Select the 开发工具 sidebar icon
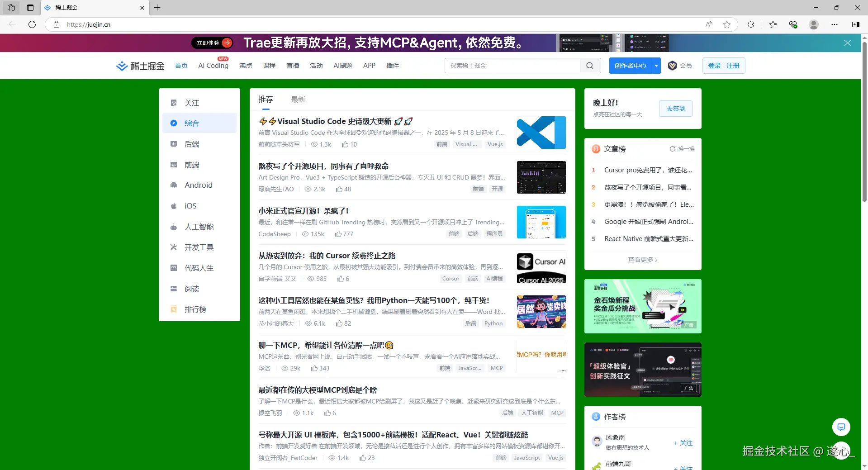This screenshot has height=470, width=868. pos(173,247)
